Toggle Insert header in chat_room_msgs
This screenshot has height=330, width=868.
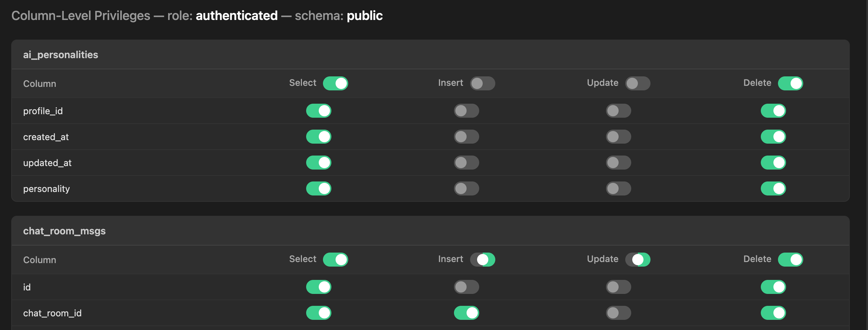point(483,259)
